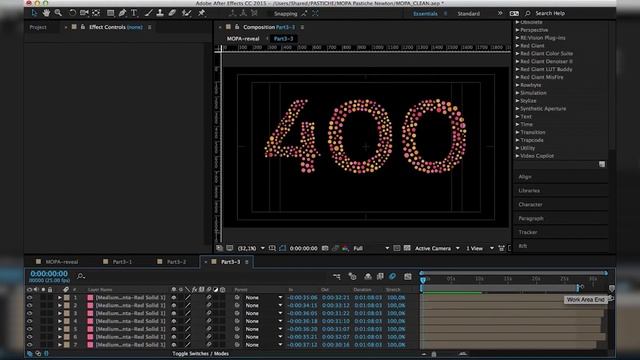This screenshot has height=360, width=640.
Task: Switch to the Project panel tab
Action: (x=38, y=27)
